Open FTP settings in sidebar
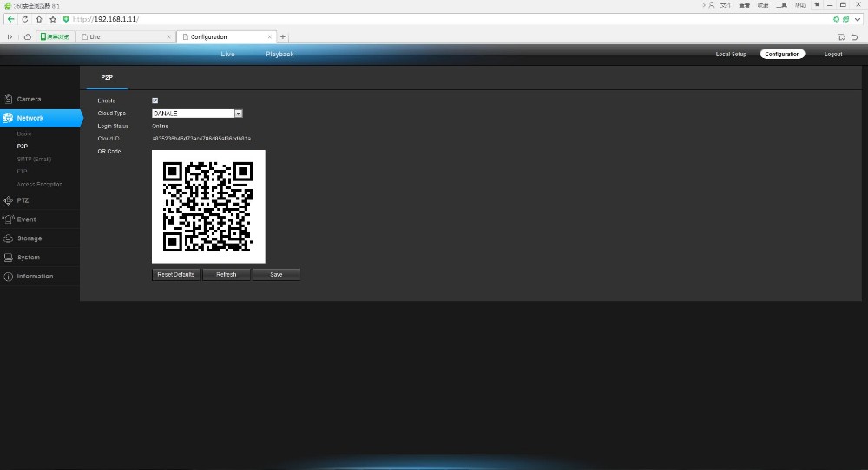The width and height of the screenshot is (868, 470). pyautogui.click(x=22, y=172)
